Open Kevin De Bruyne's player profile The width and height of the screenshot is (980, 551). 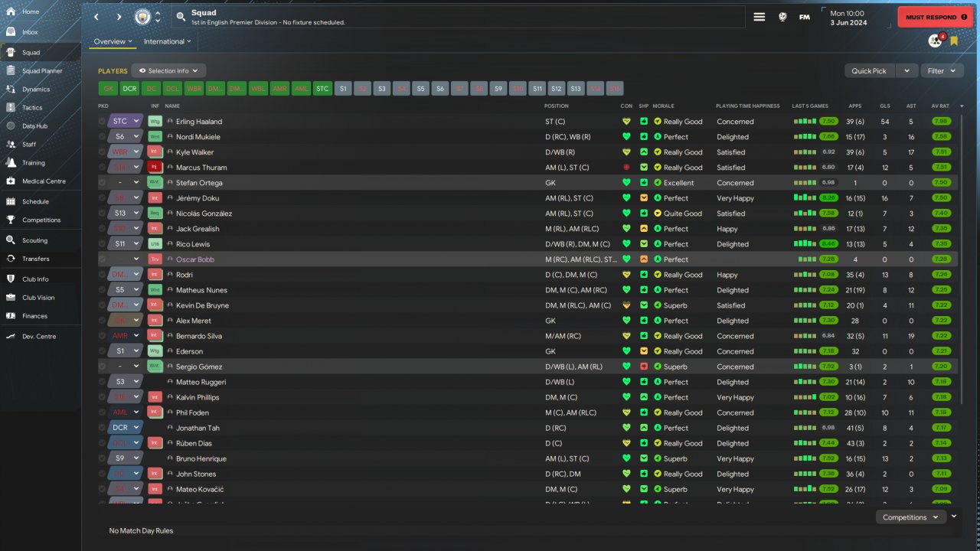(202, 305)
